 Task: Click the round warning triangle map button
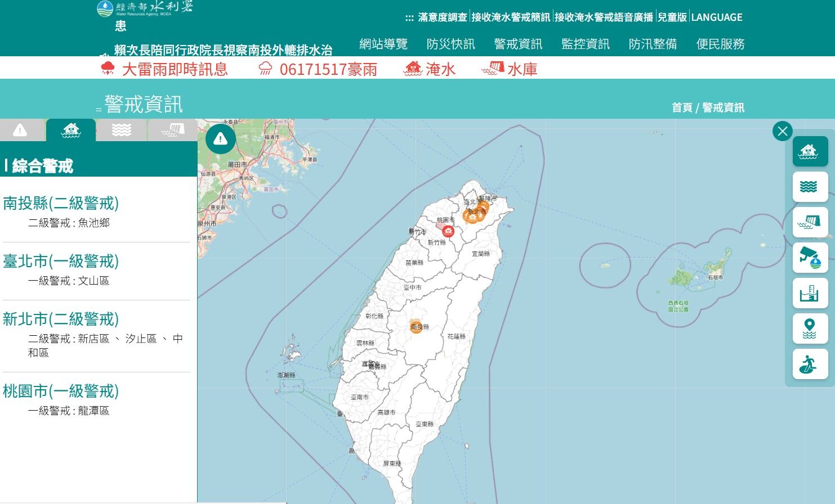(x=221, y=139)
